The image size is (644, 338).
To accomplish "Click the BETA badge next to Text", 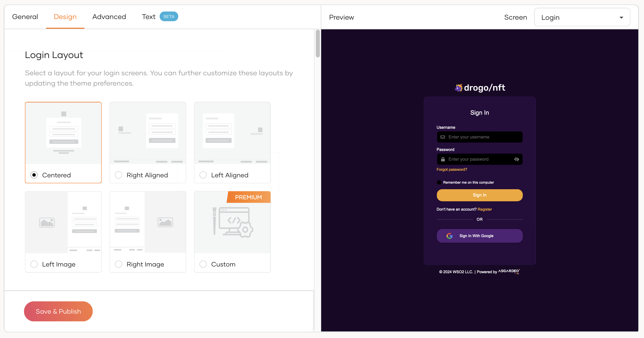I will 169,16.
